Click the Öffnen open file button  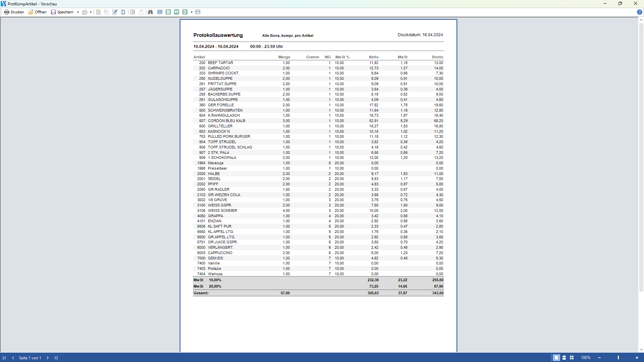click(37, 12)
